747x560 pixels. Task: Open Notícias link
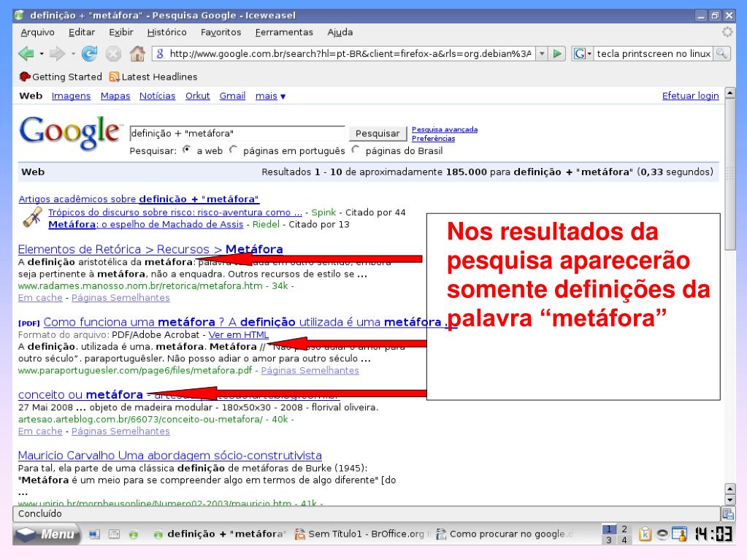tap(157, 96)
